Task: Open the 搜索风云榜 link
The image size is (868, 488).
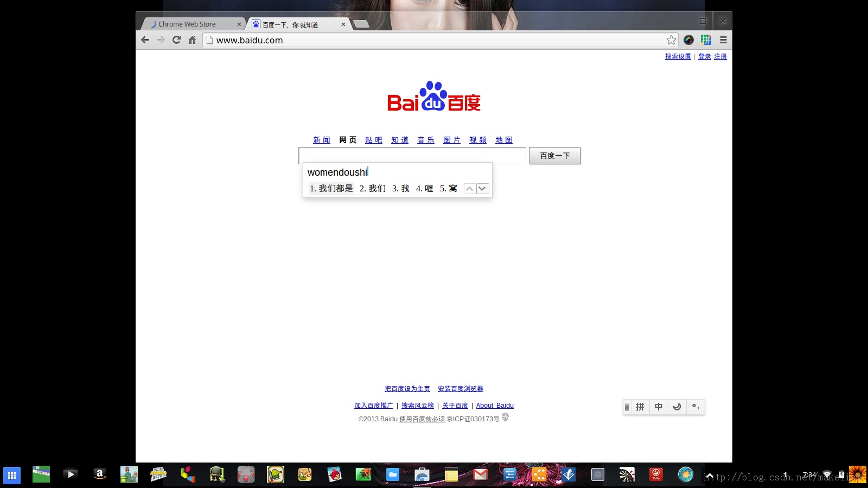Action: pyautogui.click(x=418, y=406)
